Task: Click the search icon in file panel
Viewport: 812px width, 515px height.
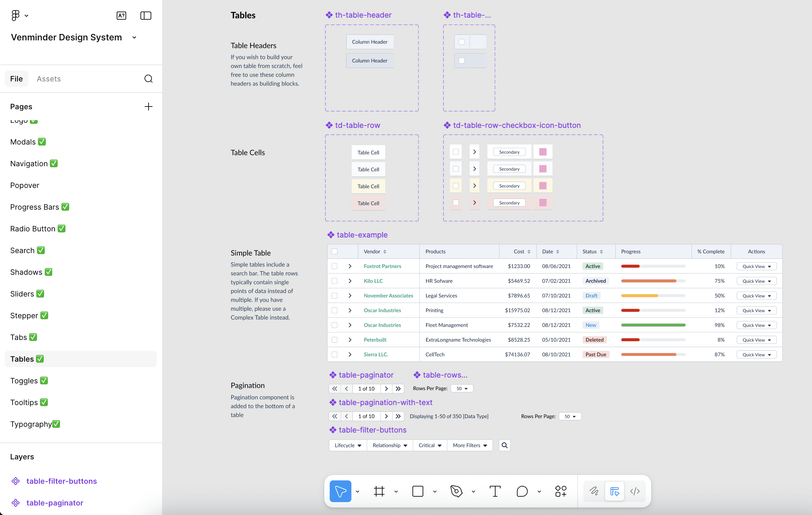Action: click(x=148, y=79)
